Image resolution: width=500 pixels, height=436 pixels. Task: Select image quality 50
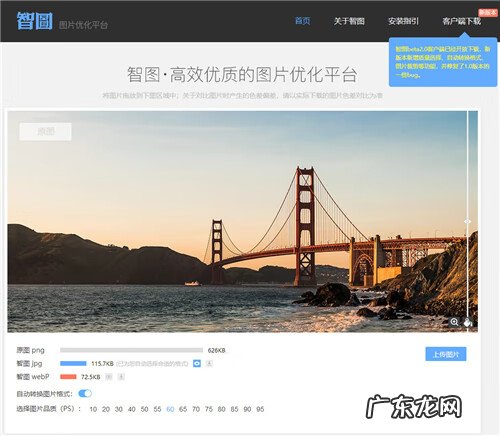tap(144, 409)
